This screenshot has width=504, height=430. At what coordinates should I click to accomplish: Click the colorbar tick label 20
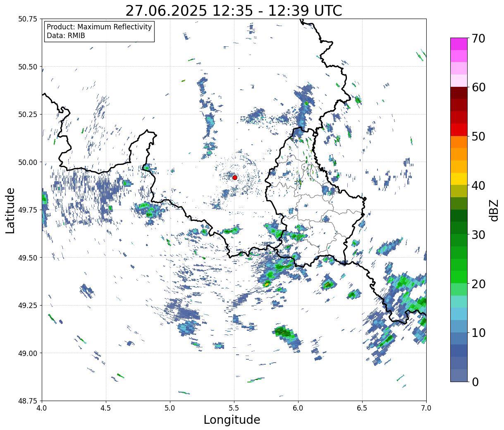click(478, 284)
